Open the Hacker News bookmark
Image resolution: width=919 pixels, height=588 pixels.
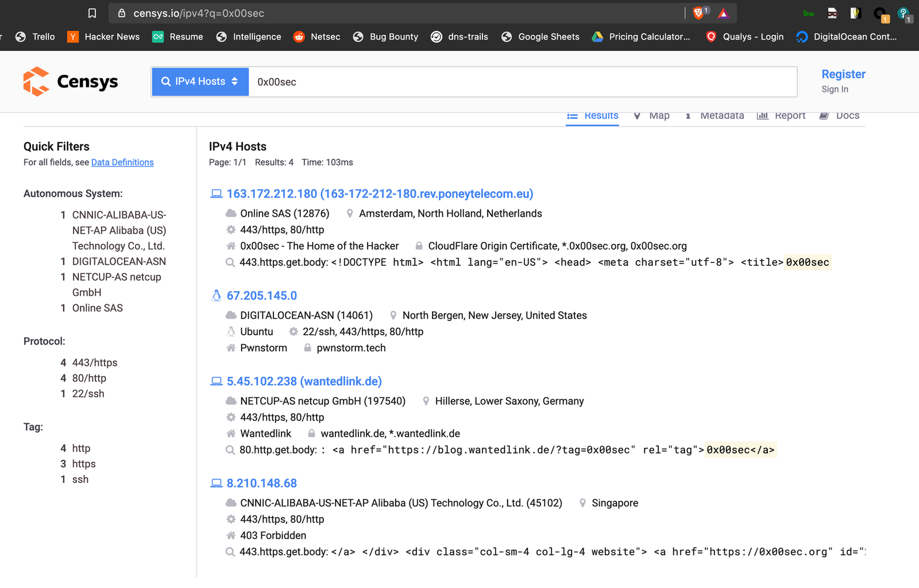pyautogui.click(x=103, y=37)
